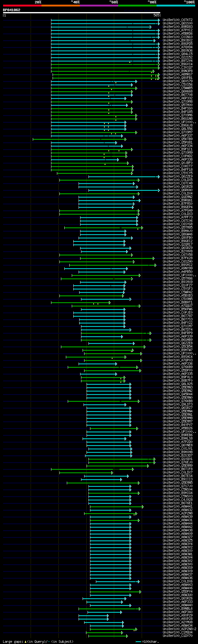Click the white query sequence bar

81,13
